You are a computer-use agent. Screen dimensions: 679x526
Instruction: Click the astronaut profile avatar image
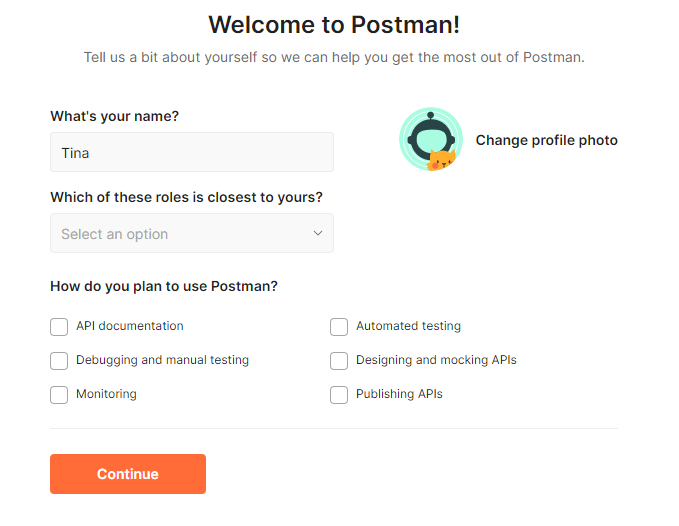(430, 140)
